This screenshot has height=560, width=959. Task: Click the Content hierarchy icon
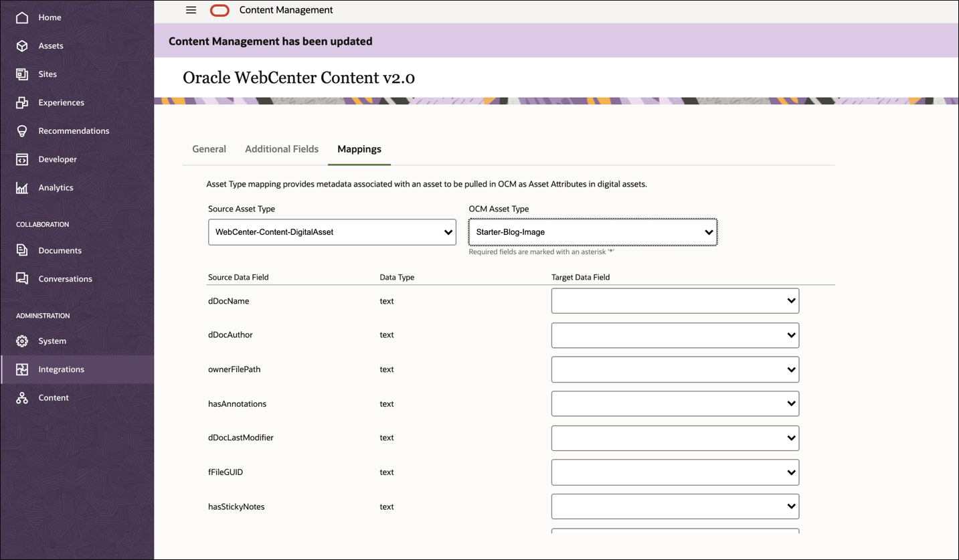(x=22, y=398)
